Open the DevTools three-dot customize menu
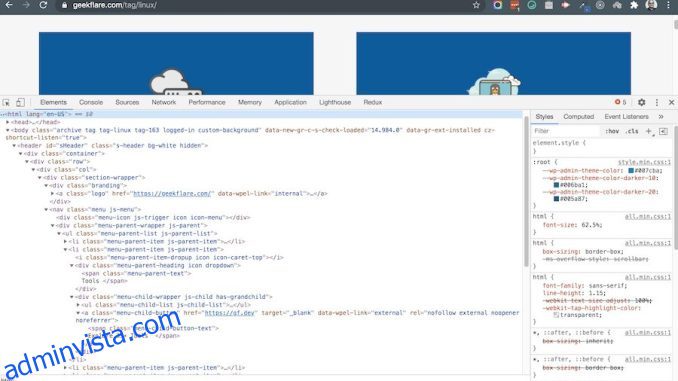This screenshot has width=678, height=381. [657, 102]
